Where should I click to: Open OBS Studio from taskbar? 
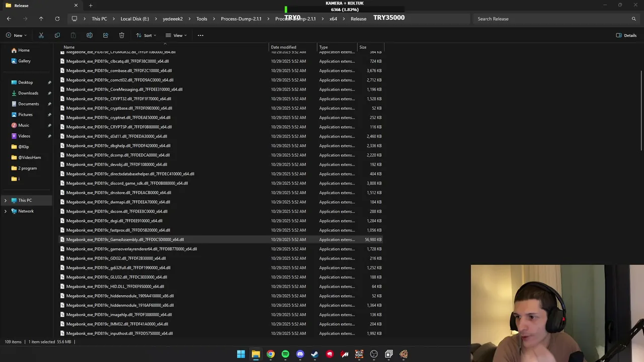coord(374,354)
